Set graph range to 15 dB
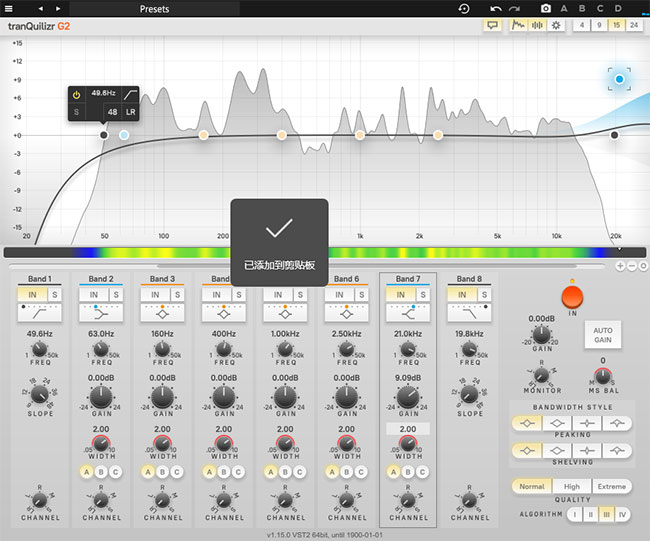This screenshot has width=650, height=541. [617, 25]
